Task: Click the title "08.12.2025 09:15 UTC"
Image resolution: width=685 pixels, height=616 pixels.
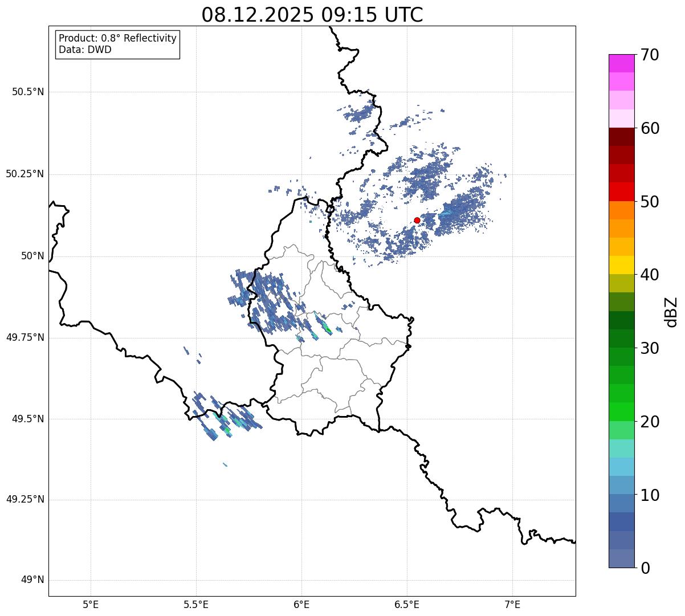Action: [x=312, y=14]
